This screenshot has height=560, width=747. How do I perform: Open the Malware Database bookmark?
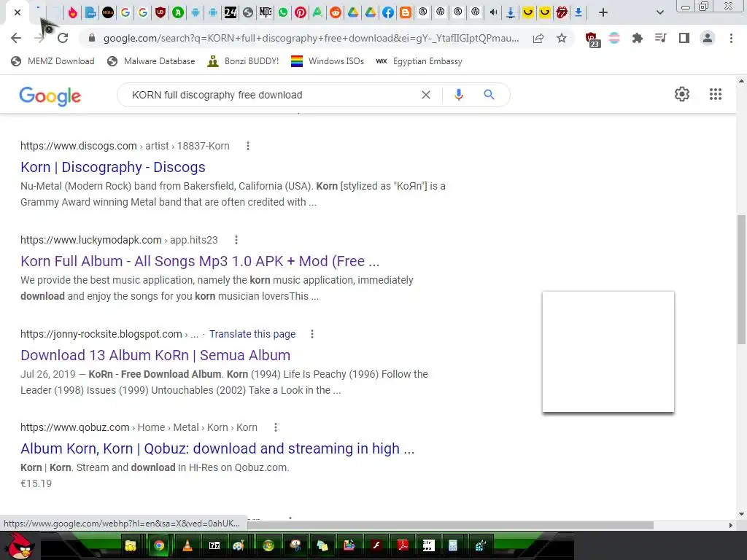point(152,61)
